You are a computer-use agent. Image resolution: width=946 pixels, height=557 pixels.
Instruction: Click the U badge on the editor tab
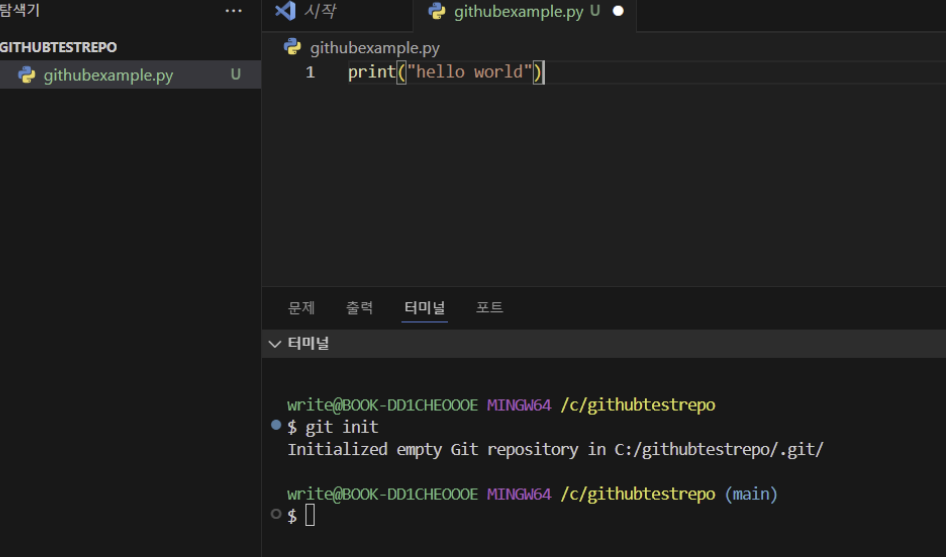click(595, 11)
